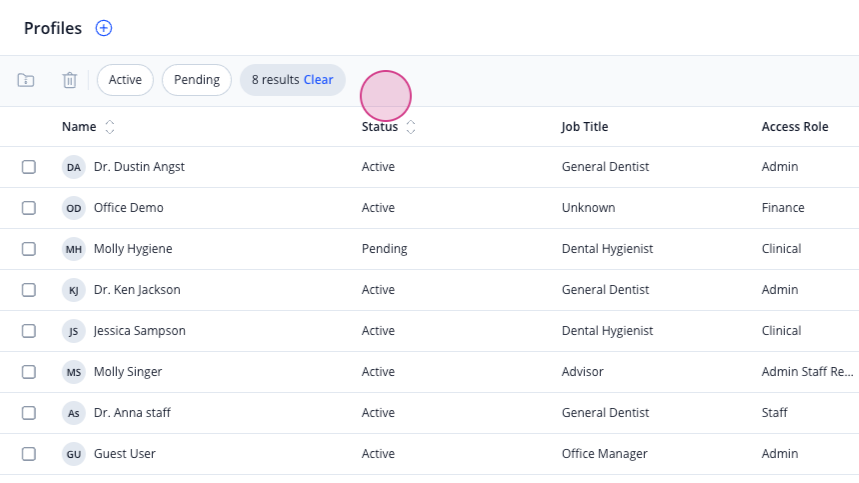This screenshot has width=859, height=483.
Task: Click Admin Staff Re... access role cell
Action: point(808,372)
